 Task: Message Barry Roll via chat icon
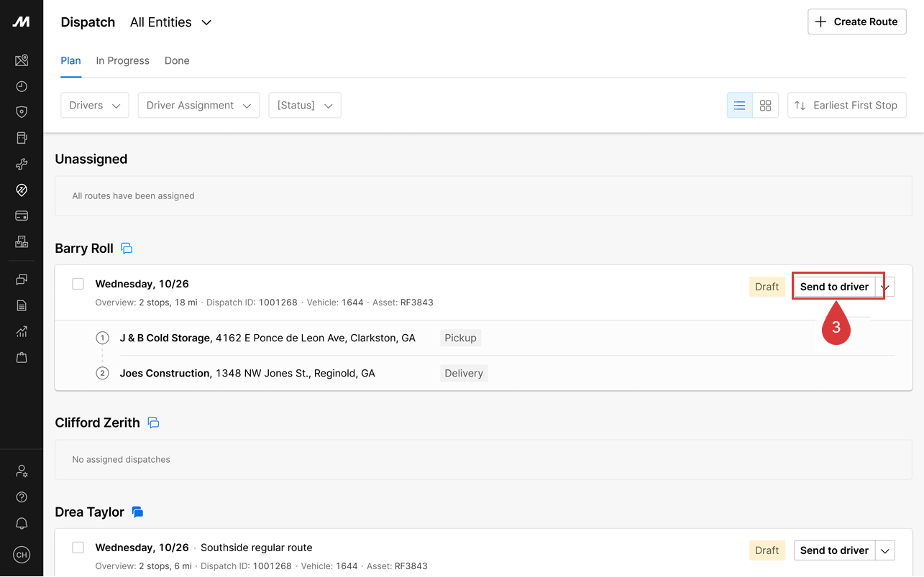[127, 249]
